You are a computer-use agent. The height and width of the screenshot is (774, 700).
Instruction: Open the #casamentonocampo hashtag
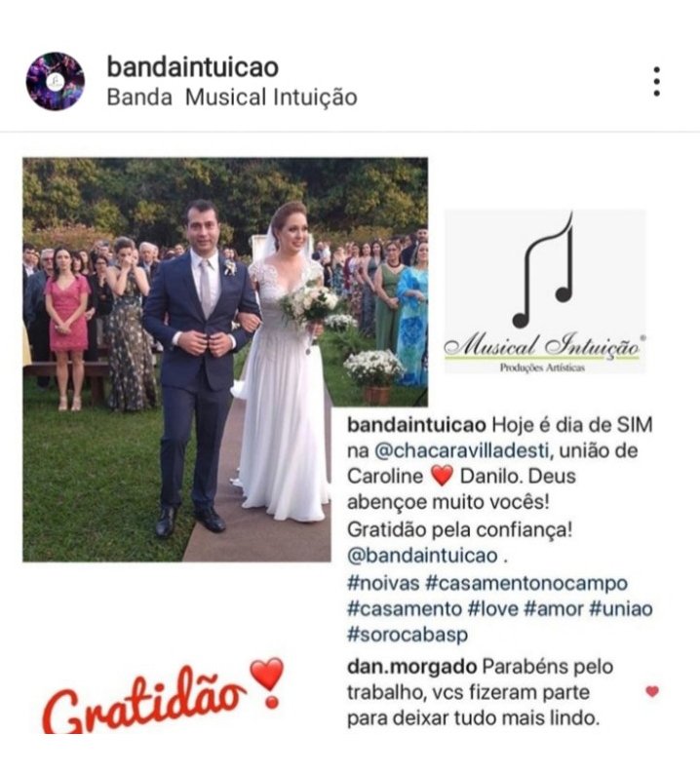pos(526,583)
